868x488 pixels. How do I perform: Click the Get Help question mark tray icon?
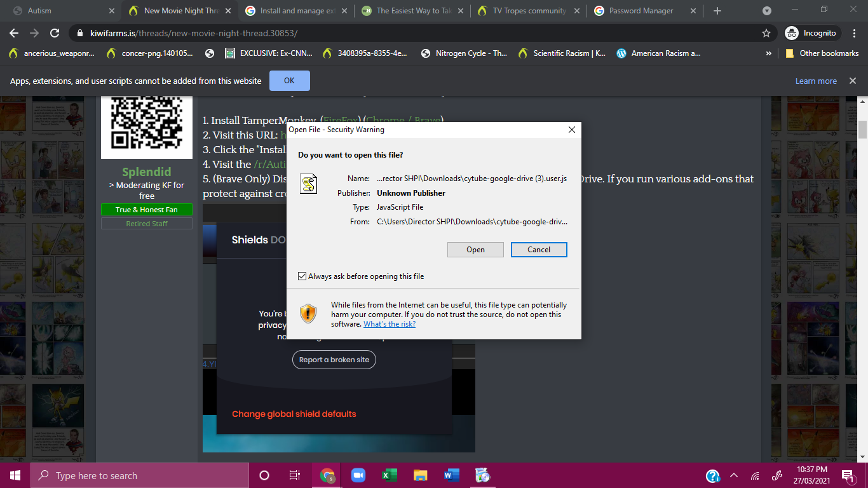click(713, 475)
